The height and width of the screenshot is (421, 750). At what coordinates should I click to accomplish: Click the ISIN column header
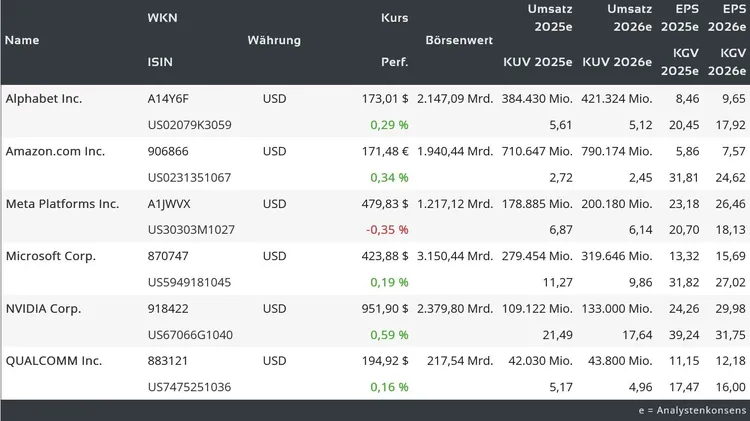(160, 62)
